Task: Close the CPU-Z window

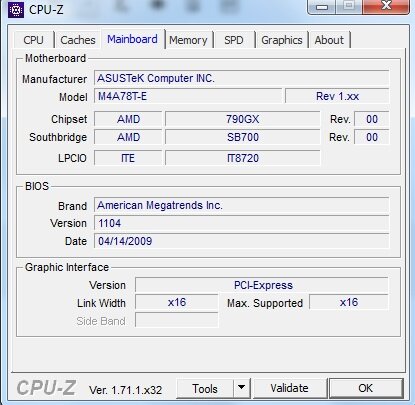Action: [x=386, y=7]
